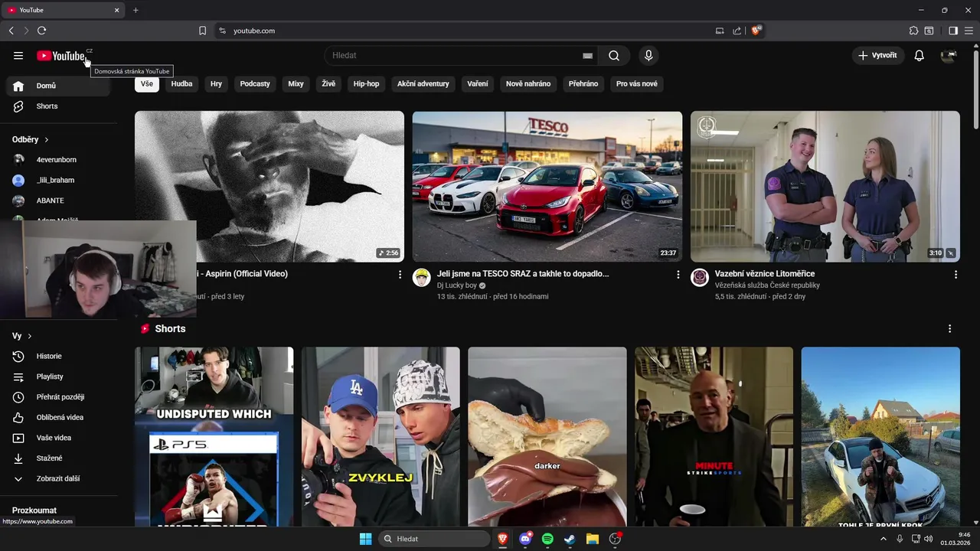980x551 pixels.
Task: Select the Hip-hop filter chip
Action: tap(366, 83)
